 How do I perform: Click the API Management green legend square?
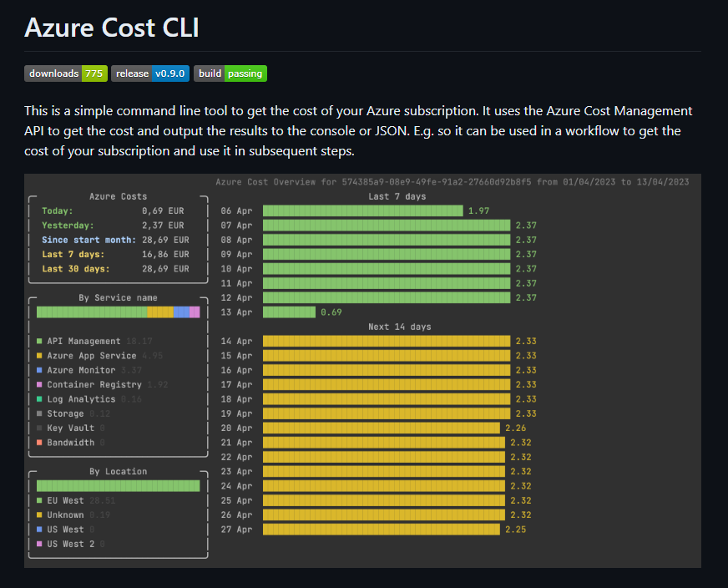39,341
